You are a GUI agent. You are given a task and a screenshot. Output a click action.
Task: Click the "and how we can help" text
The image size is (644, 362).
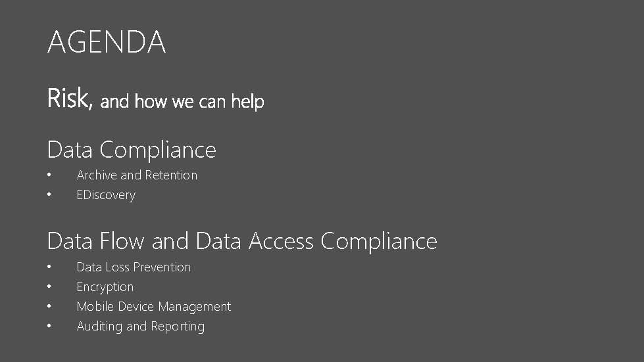(x=182, y=101)
